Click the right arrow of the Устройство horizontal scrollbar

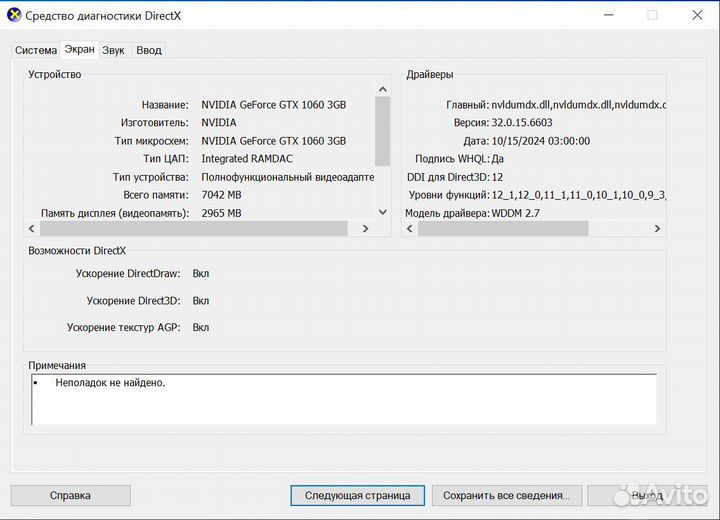[364, 229]
